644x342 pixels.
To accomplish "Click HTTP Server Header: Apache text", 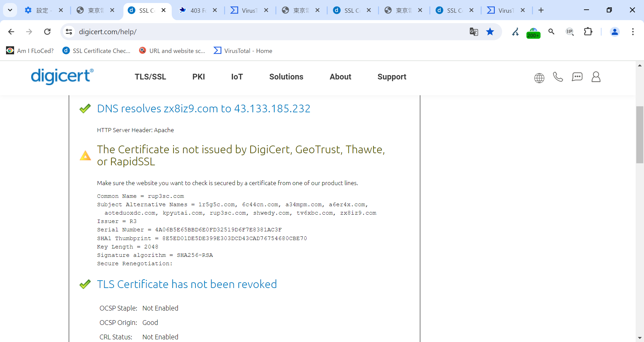I will 135,130.
